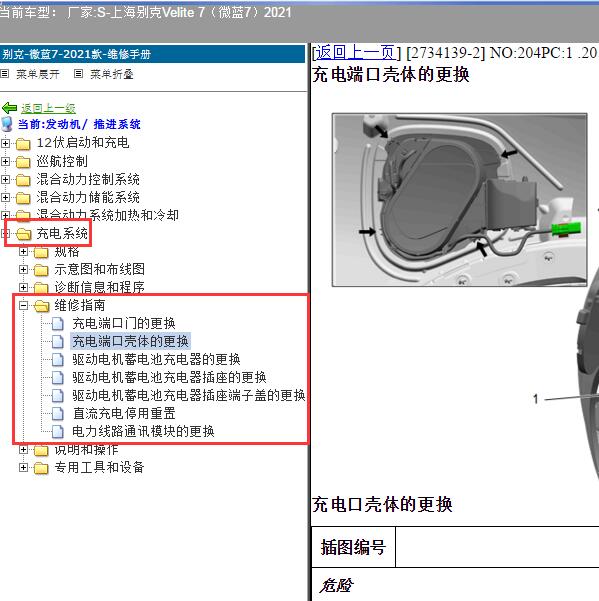Click the 说明和操作 folder icon
Viewport: 599px width, 601px height.
[x=41, y=450]
